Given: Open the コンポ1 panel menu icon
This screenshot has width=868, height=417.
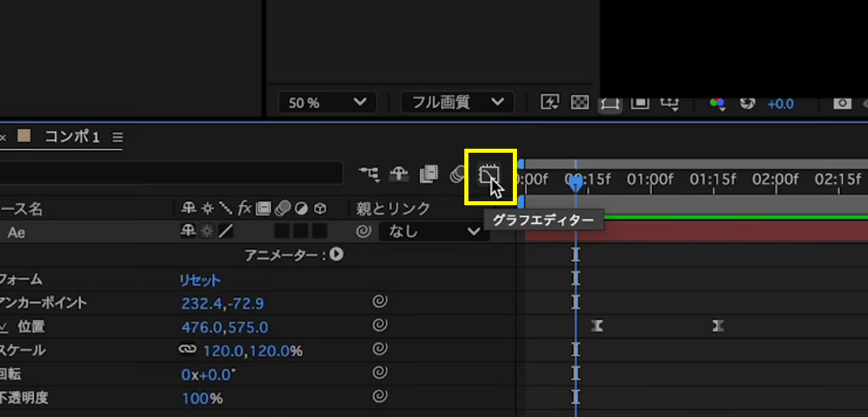Looking at the screenshot, I should pos(117,137).
